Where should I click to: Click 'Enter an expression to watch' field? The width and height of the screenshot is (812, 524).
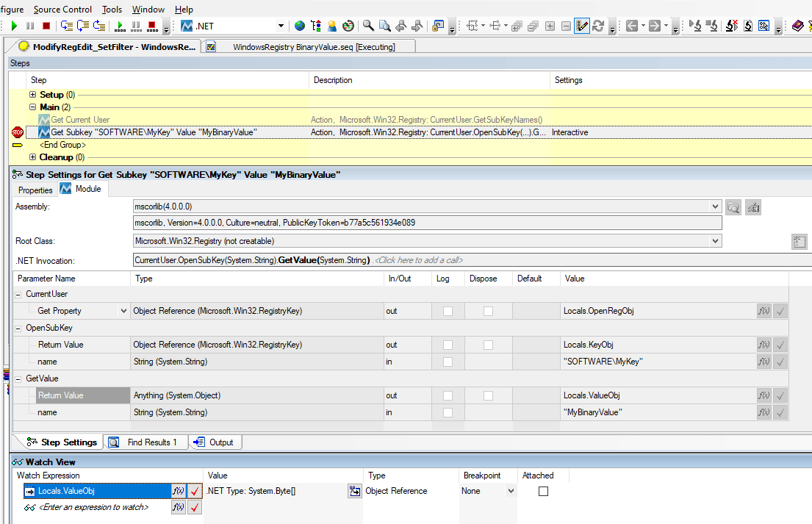point(94,507)
